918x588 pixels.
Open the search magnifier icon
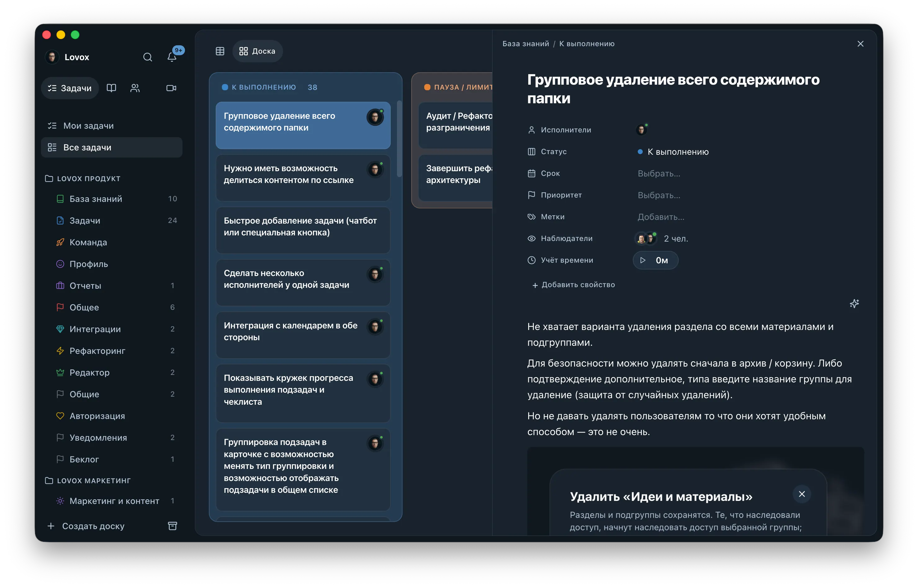[x=147, y=57]
